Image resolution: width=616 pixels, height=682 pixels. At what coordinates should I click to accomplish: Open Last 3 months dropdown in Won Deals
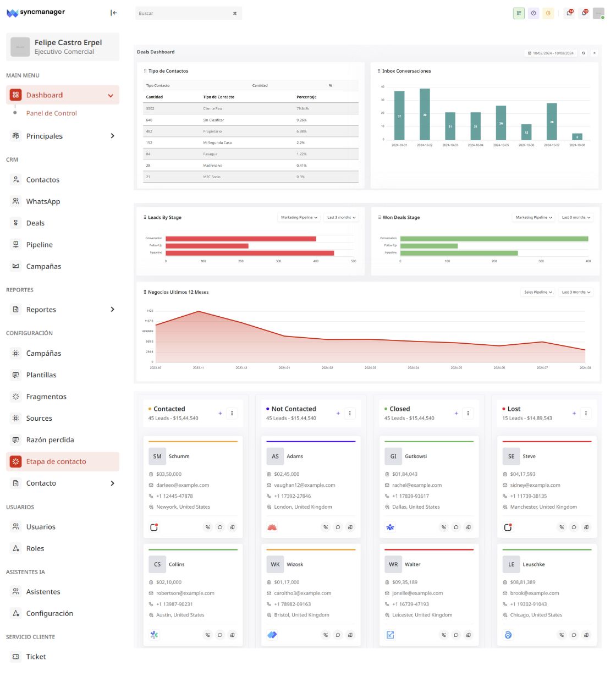[576, 217]
